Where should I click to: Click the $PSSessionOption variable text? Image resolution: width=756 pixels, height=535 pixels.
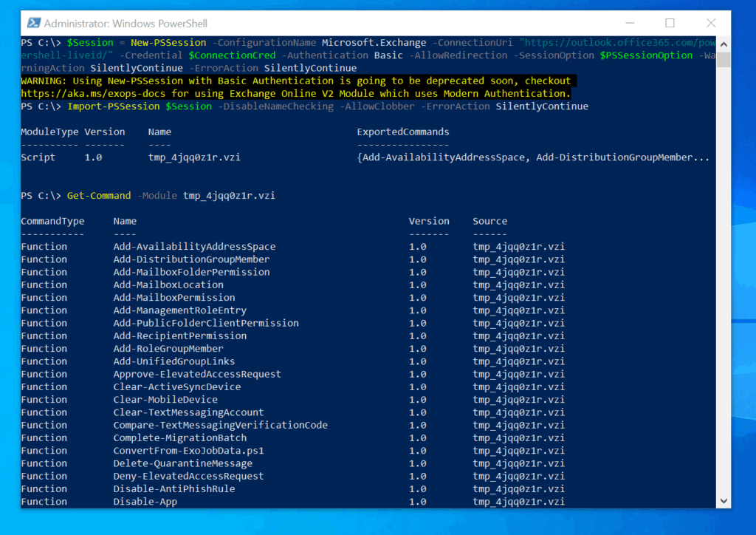coord(646,55)
